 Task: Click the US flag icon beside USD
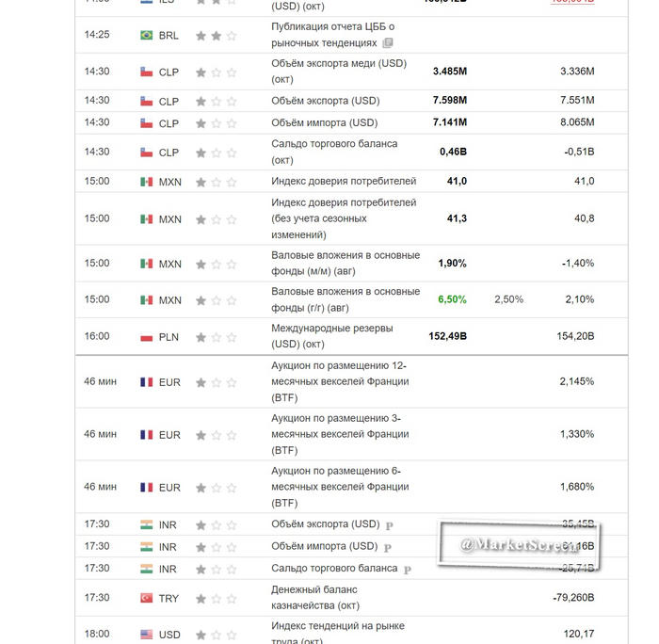tap(146, 635)
